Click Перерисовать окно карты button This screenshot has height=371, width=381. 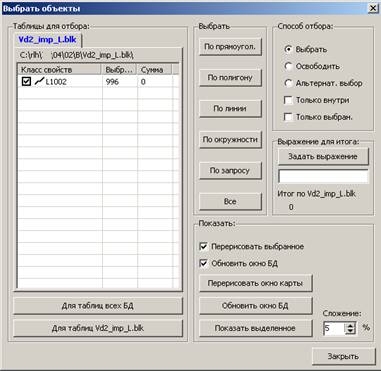tap(256, 283)
